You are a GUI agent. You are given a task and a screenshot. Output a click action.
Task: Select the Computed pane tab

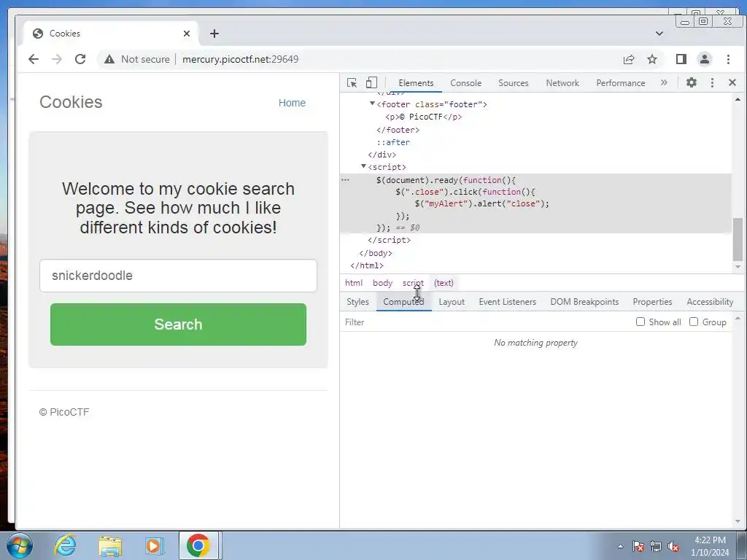point(403,302)
